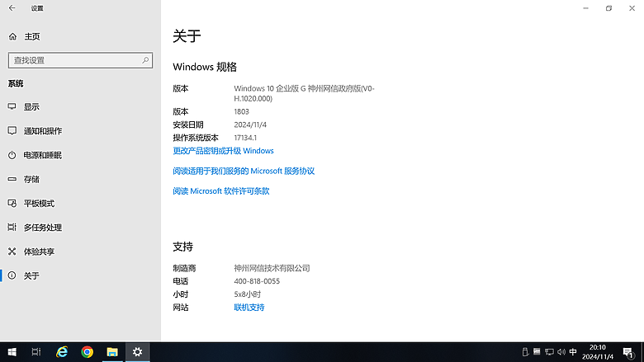The image size is (644, 362).
Task: Click the 关于 page heading
Action: (x=187, y=36)
